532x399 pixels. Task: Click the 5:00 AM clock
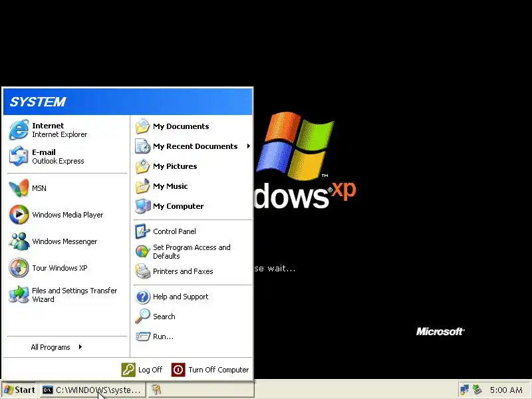point(506,390)
